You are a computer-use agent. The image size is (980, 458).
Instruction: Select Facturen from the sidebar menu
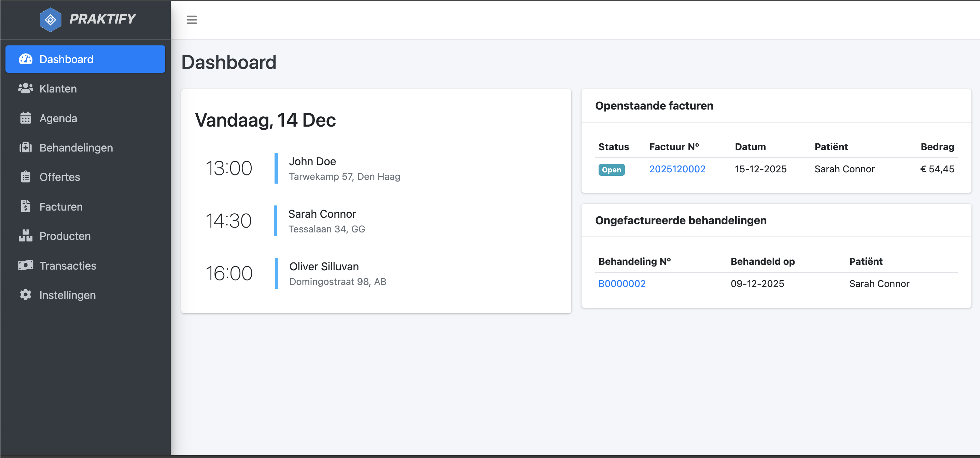click(61, 206)
